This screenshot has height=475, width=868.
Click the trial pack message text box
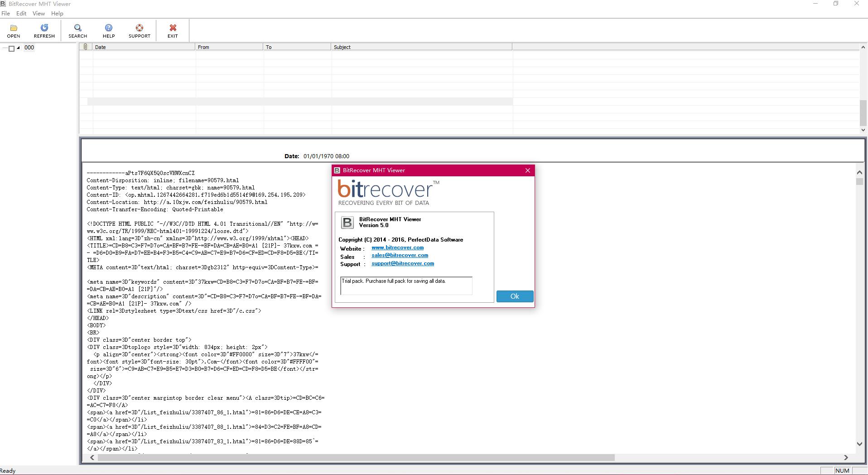click(406, 286)
